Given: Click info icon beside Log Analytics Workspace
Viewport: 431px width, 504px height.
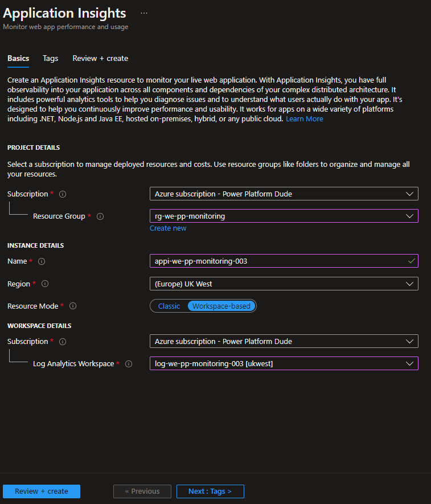Looking at the screenshot, I should 129,364.
